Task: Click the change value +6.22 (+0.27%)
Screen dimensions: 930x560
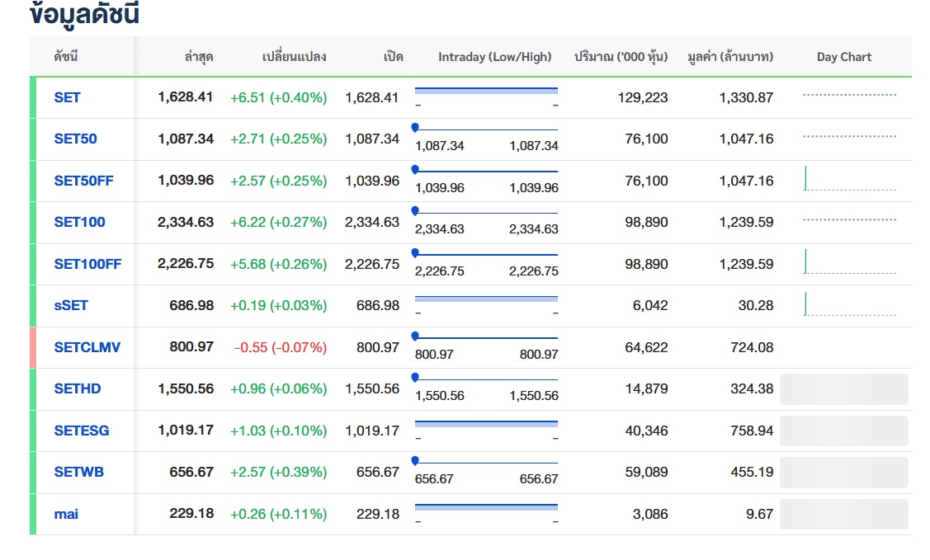Action: (279, 223)
